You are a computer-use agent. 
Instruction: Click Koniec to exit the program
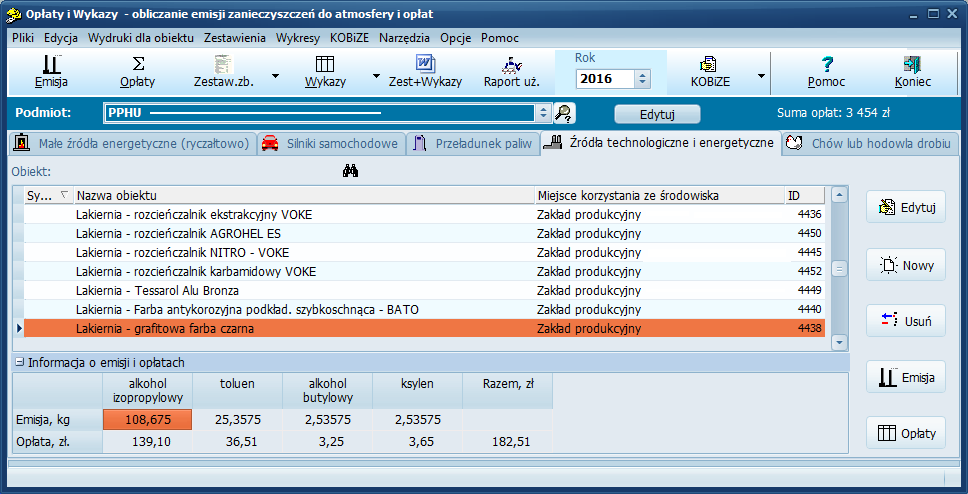coord(912,72)
